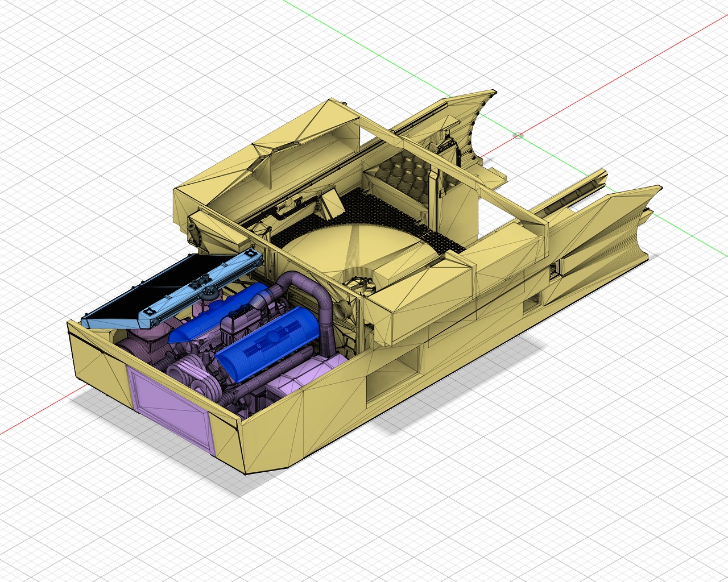Select the purple rectangular panel on hull front
The image size is (728, 582).
168,405
